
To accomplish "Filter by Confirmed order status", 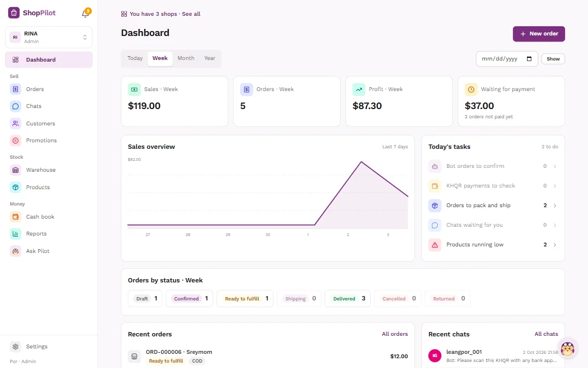I will click(189, 299).
